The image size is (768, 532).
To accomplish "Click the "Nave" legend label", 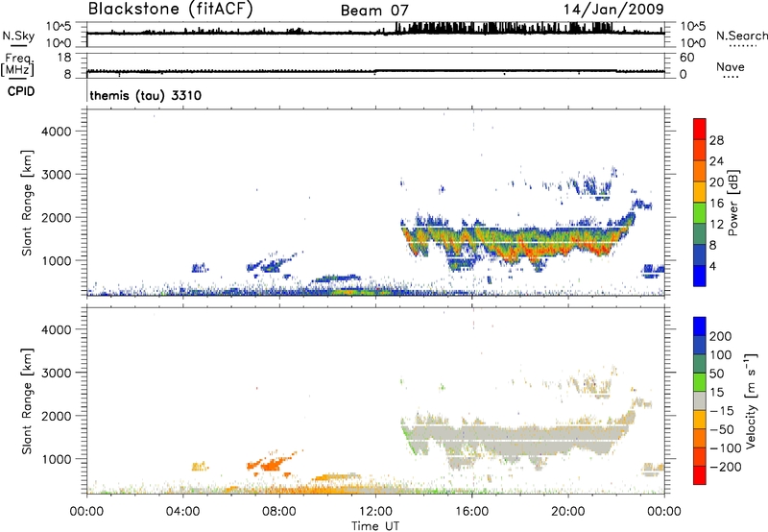I will coord(731,66).
